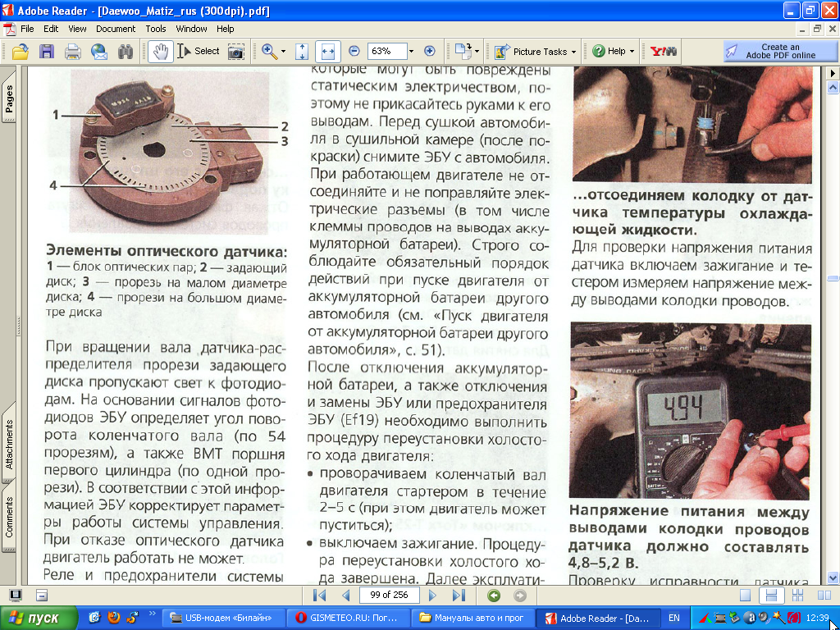Open the Window menu
The width and height of the screenshot is (840, 630).
coord(191,29)
